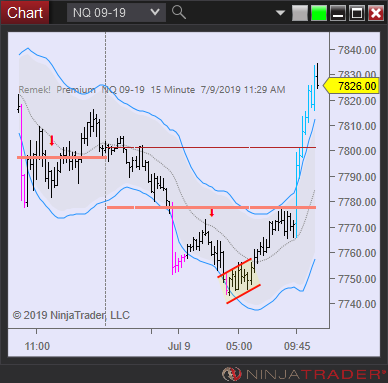
Task: Minimize the chart window
Action: pos(338,13)
